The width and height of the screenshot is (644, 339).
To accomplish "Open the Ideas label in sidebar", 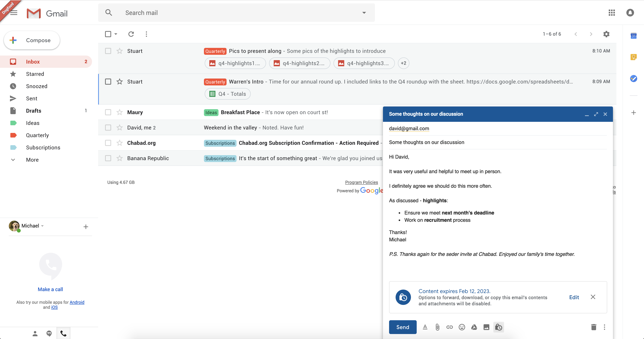I will tap(32, 123).
